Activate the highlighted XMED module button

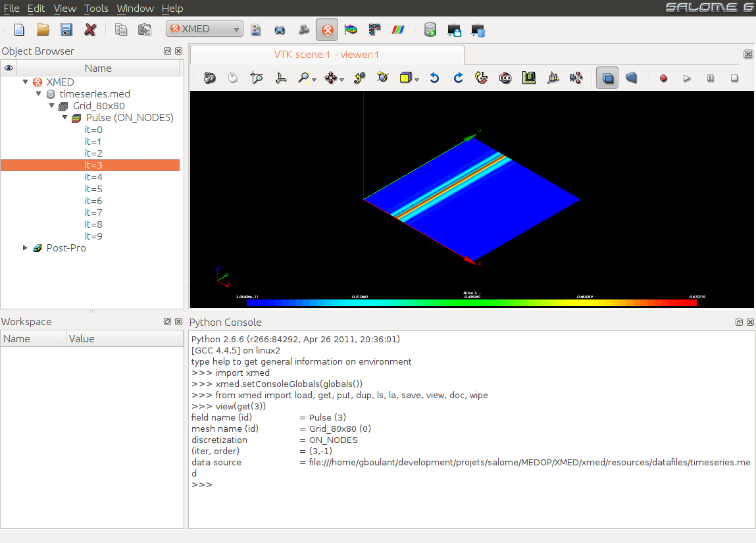coord(327,30)
